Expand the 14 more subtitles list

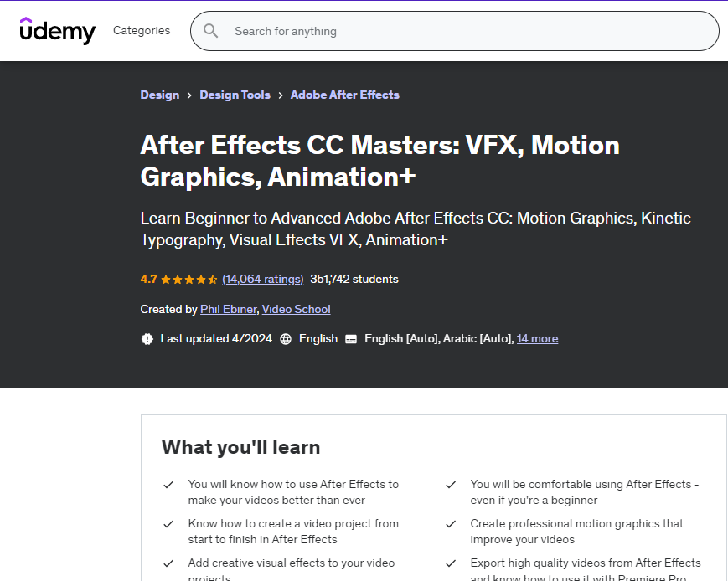[x=537, y=339]
